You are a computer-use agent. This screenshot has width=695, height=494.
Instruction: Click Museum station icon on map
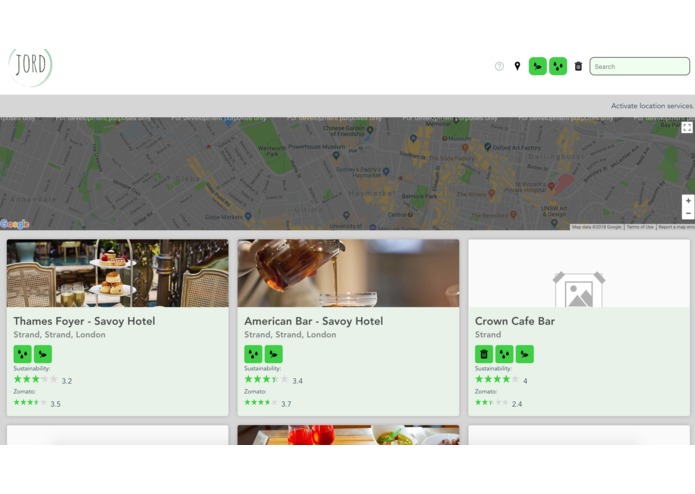click(x=445, y=138)
